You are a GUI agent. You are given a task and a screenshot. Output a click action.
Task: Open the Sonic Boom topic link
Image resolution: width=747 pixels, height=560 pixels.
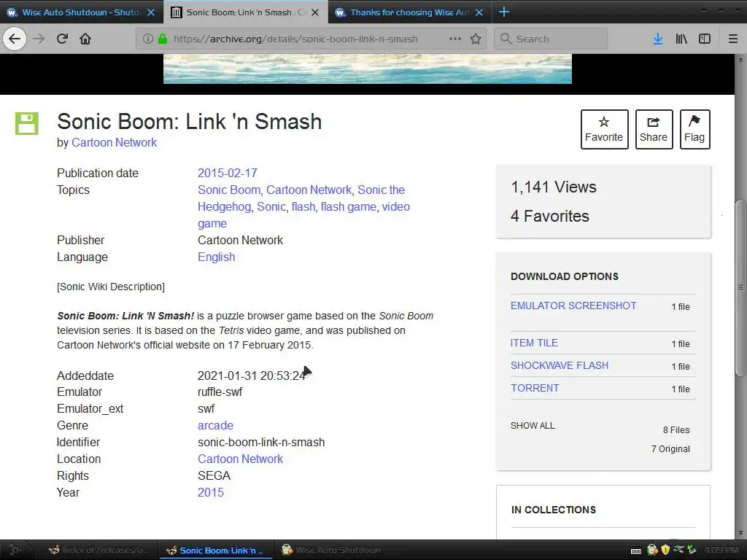228,190
